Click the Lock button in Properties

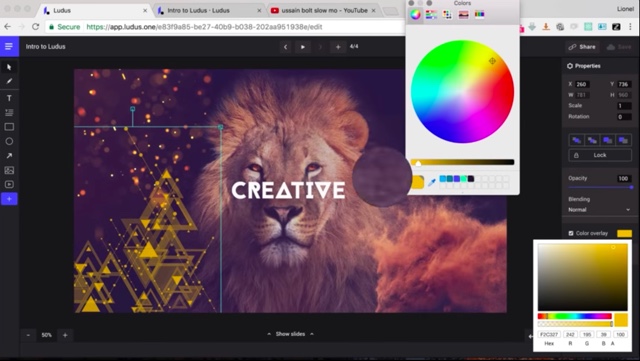click(x=600, y=155)
